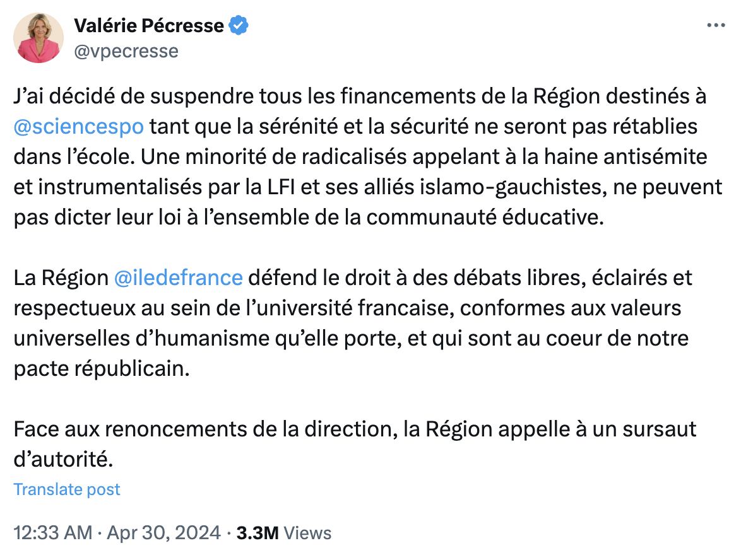Open the @sciencespo mention
Screen dimensions: 741x560
click(78, 127)
